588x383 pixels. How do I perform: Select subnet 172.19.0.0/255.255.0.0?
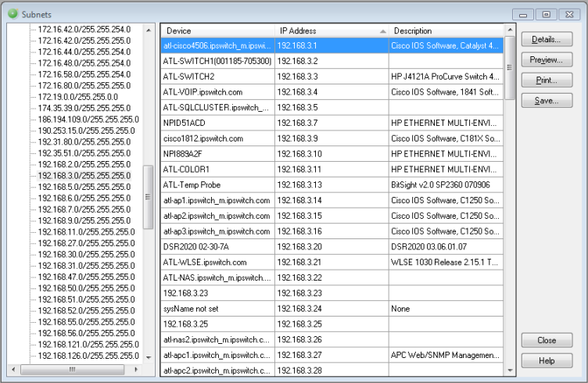[77, 97]
